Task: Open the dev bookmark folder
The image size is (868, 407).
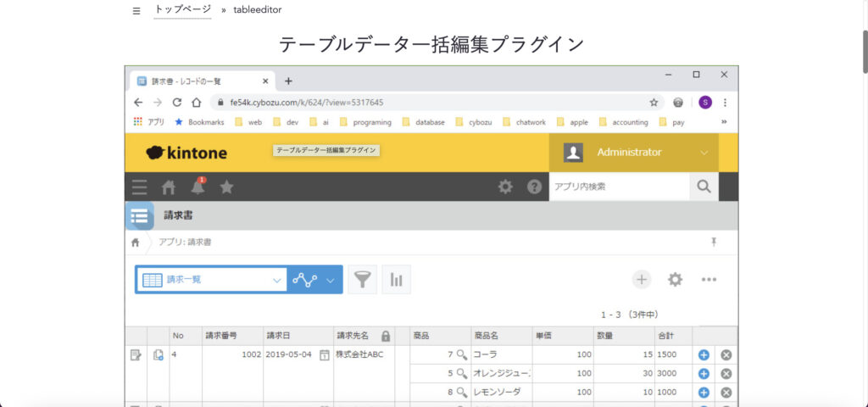Action: [286, 122]
